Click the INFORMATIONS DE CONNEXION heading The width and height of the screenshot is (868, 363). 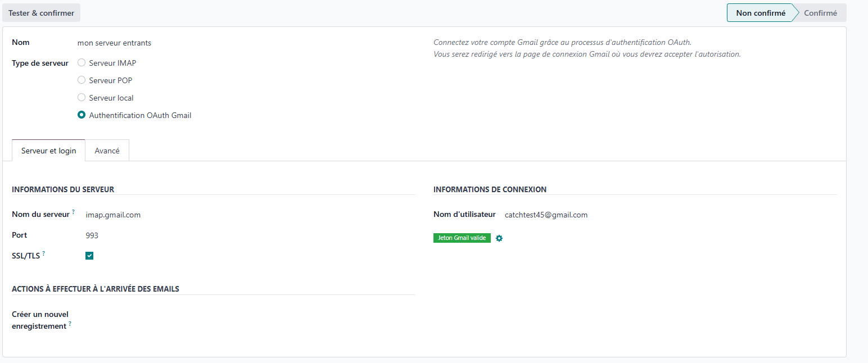[x=490, y=189]
